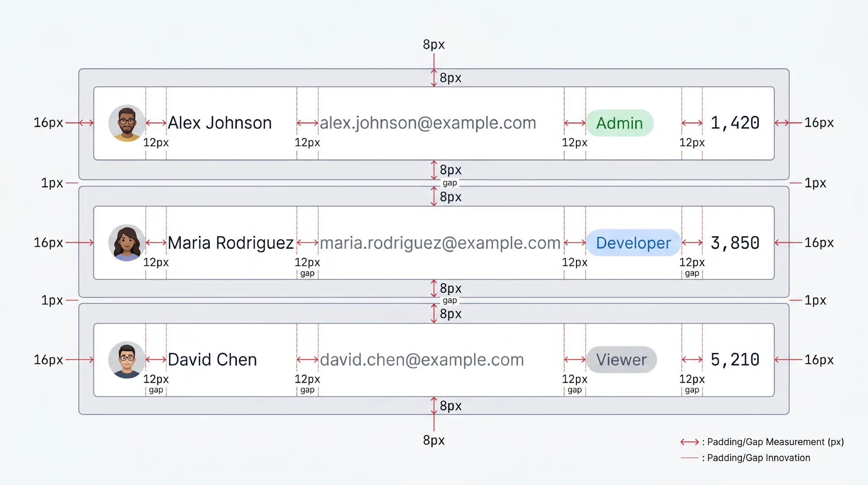The image size is (868, 485).
Task: Click the value 3,850
Action: pyautogui.click(x=735, y=243)
